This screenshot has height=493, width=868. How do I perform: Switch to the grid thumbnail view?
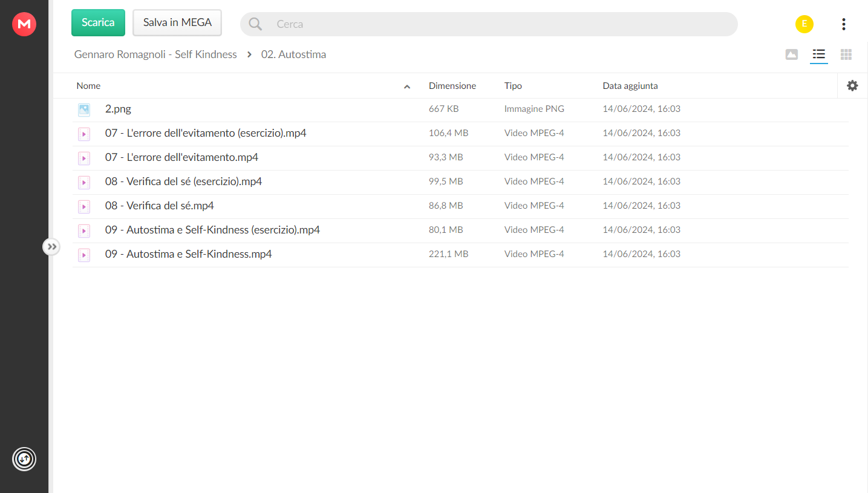click(x=846, y=54)
